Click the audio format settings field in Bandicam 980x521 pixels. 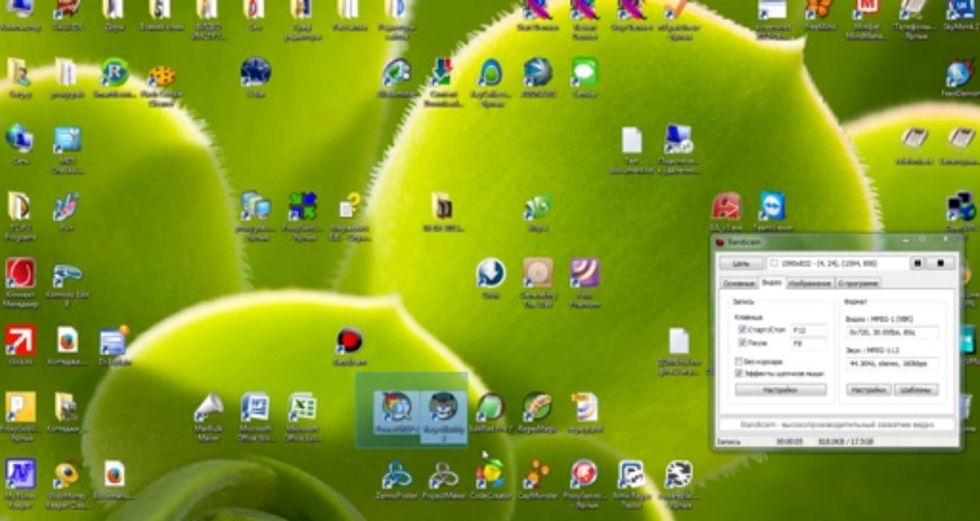(x=892, y=363)
